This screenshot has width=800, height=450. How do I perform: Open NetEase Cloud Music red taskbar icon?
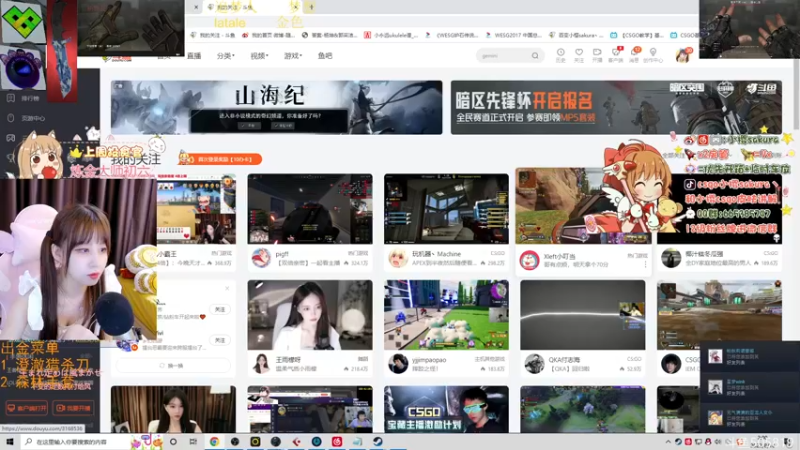tap(337, 441)
